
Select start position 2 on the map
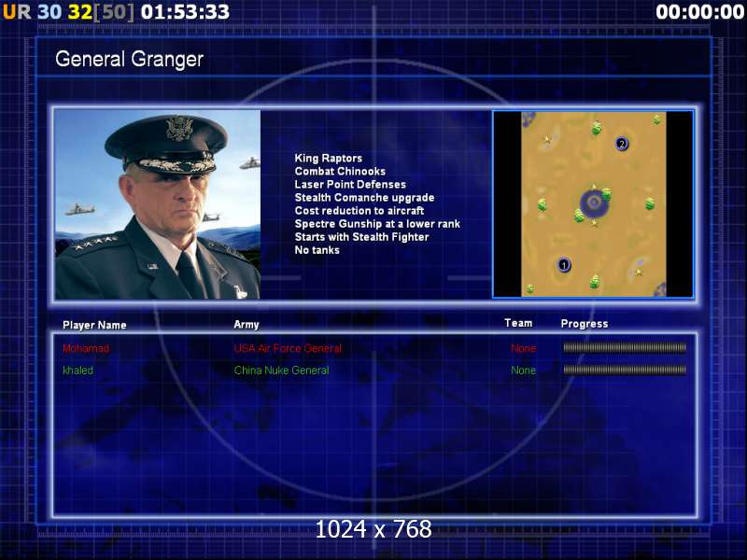pos(621,144)
